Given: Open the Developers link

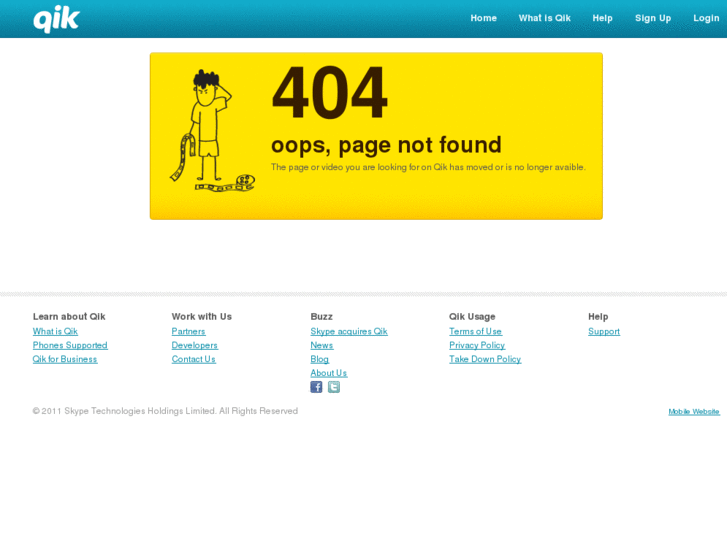Looking at the screenshot, I should [x=195, y=345].
